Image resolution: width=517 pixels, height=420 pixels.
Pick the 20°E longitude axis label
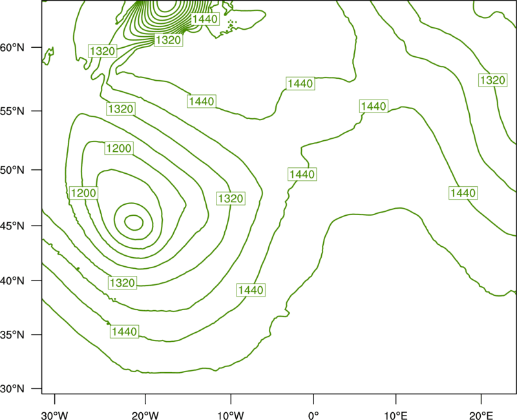click(481, 415)
